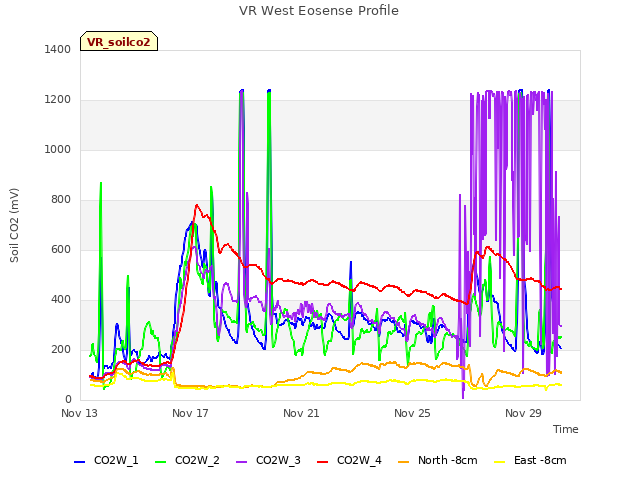The height and width of the screenshot is (480, 640).
Task: Click the Nov 13 x-axis tick label
Action: 80,413
